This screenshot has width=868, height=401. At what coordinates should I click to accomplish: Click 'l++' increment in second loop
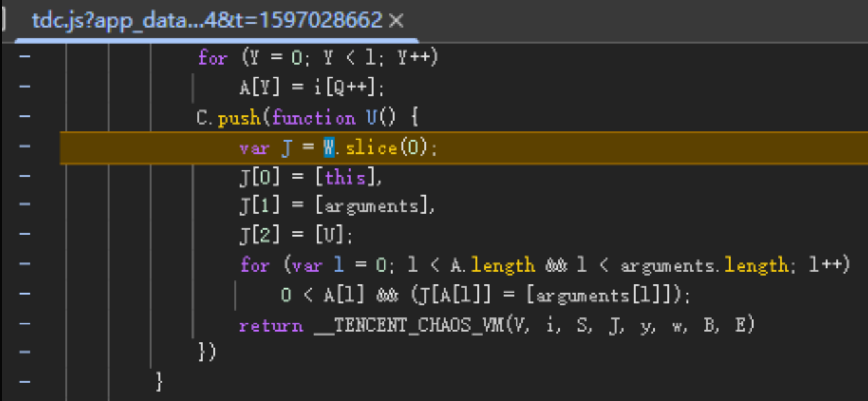coord(825,266)
